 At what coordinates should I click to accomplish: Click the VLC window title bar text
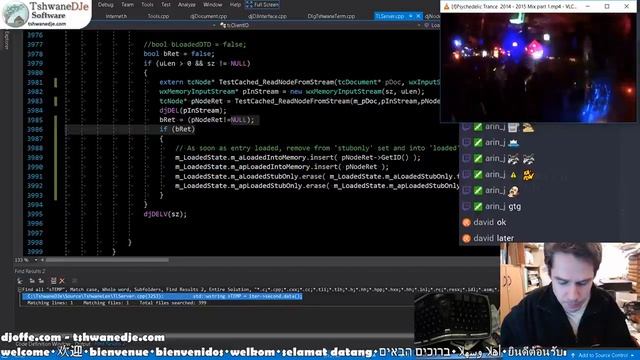[x=513, y=7]
